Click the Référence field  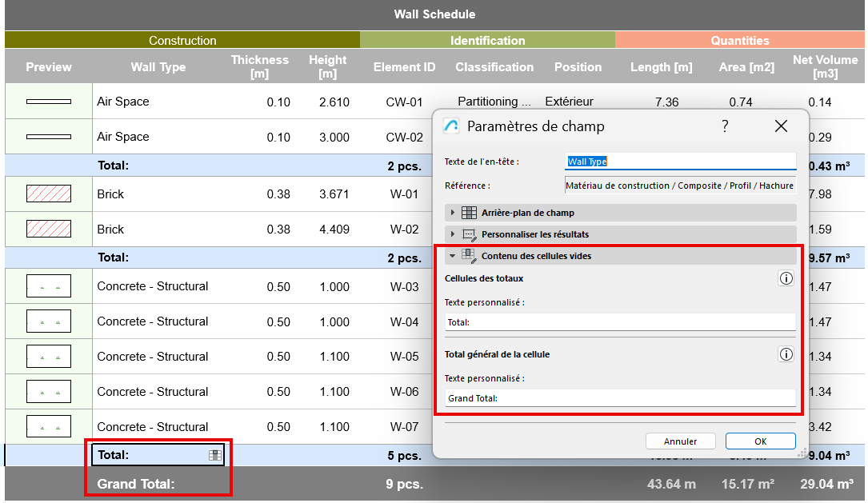click(680, 186)
